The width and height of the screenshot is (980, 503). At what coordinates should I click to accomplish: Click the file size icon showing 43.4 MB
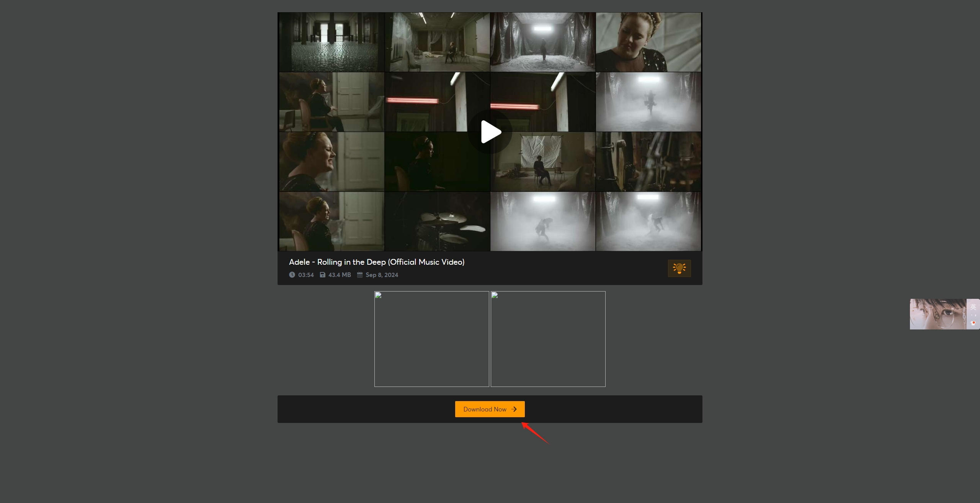[323, 275]
